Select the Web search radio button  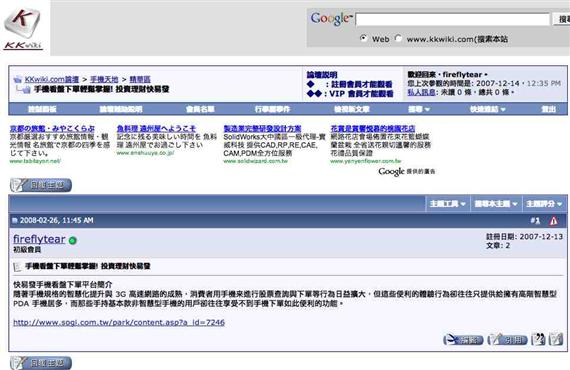coord(363,38)
